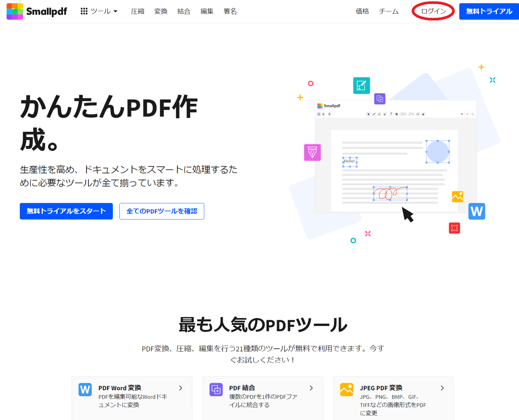Click the 複数のPDFを1件のPDFファイルに統合する description
The image size is (519, 420).
(263, 401)
